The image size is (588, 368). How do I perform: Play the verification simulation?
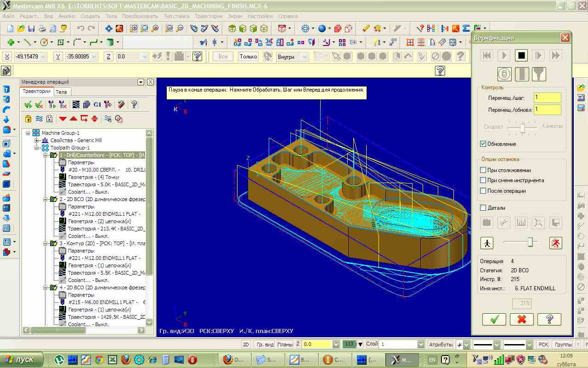pyautogui.click(x=504, y=56)
